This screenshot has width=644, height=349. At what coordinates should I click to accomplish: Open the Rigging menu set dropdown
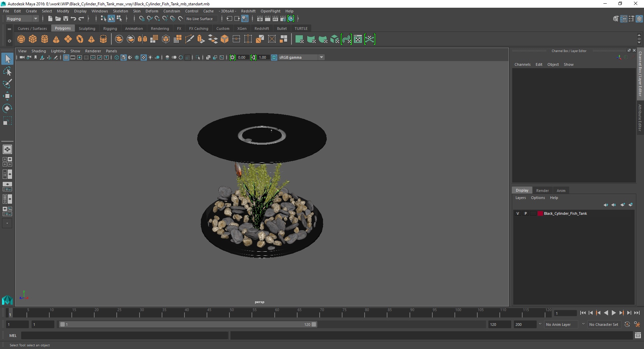click(x=22, y=19)
